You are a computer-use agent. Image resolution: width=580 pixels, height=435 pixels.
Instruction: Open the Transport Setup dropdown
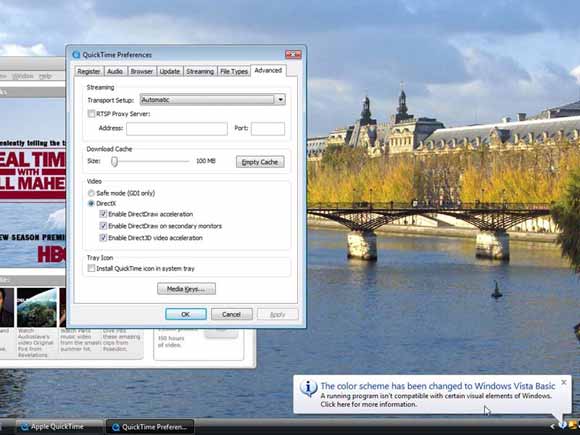(x=212, y=100)
